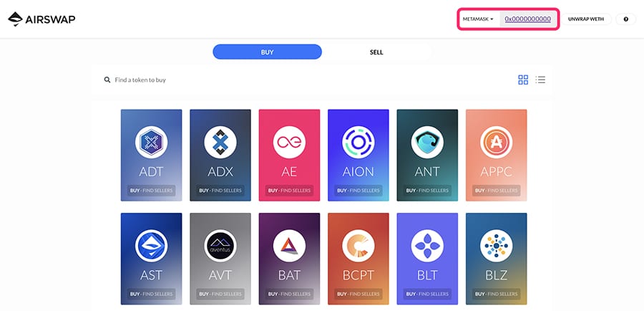Click Buy - Find Sellers on APPC card
The image size is (644, 311).
[x=496, y=191]
